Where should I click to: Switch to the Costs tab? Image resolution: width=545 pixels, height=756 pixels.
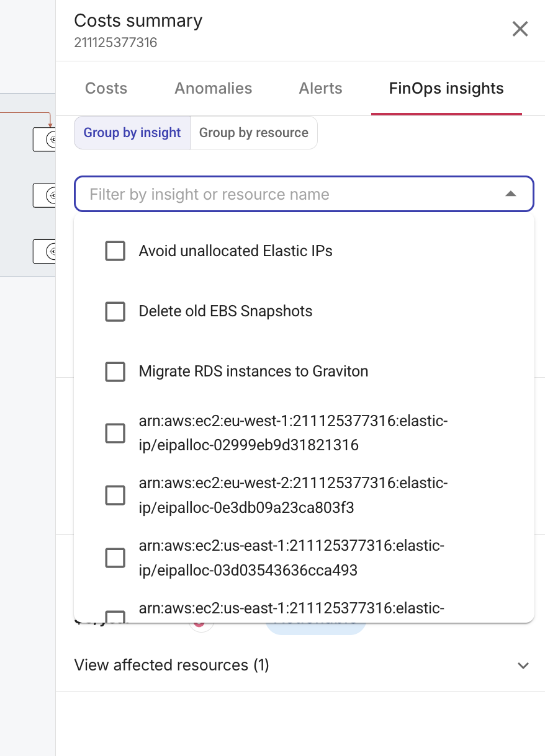click(x=106, y=89)
